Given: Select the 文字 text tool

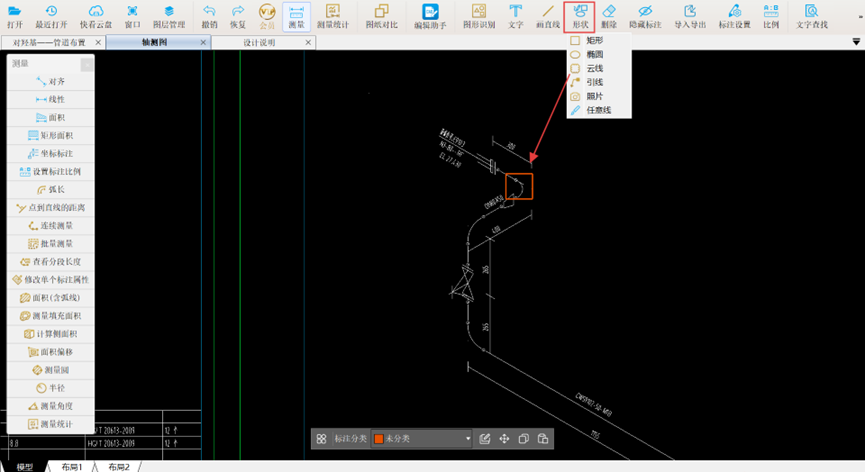Looking at the screenshot, I should 515,16.
